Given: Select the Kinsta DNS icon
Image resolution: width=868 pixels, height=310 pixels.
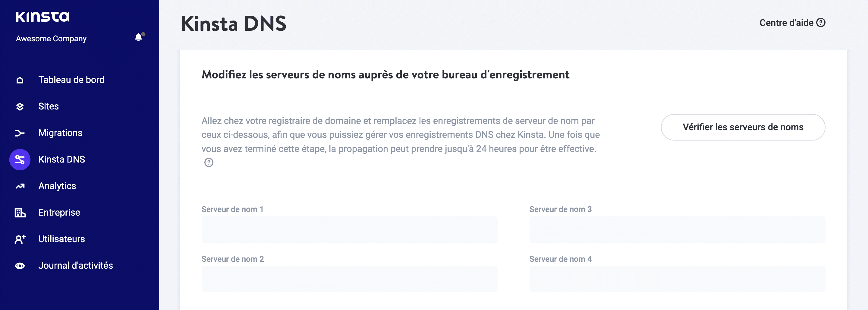Looking at the screenshot, I should (19, 159).
